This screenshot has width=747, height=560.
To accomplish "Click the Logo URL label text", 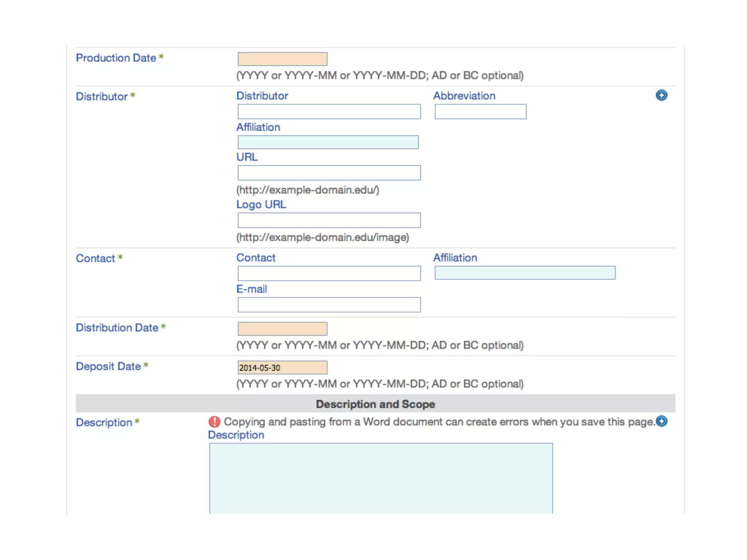I will point(261,205).
